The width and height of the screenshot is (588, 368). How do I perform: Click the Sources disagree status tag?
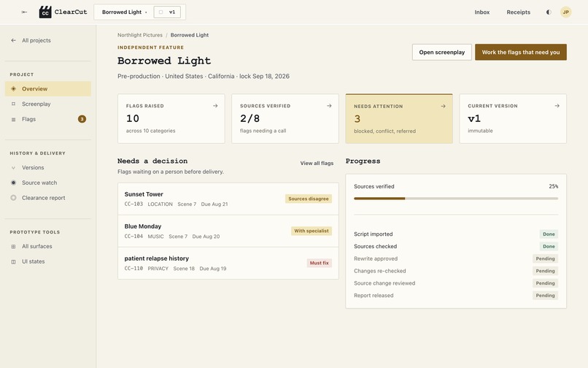[x=309, y=199]
